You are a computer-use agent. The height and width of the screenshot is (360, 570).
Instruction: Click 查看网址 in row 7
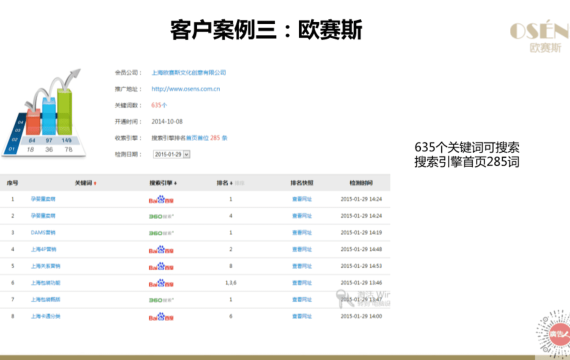click(x=302, y=299)
